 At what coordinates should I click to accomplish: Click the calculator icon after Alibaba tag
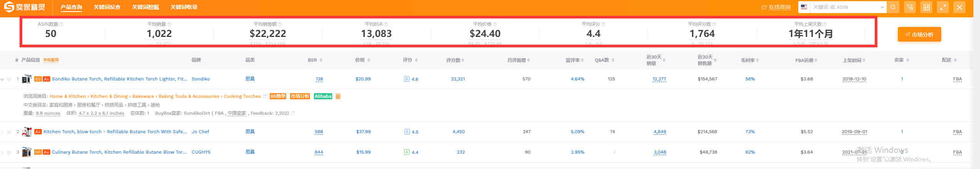(x=338, y=96)
